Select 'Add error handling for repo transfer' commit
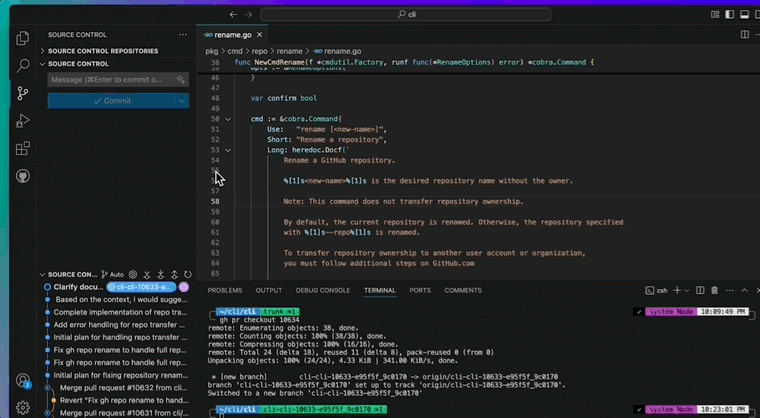 coord(119,325)
